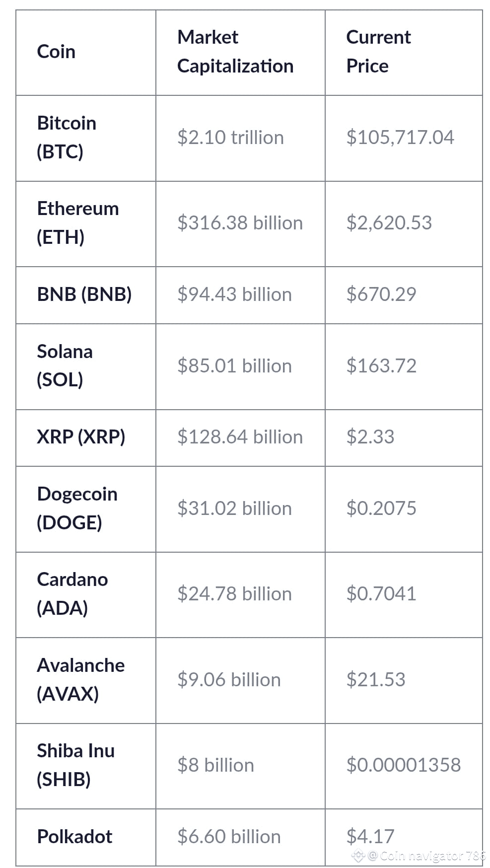Select the Dogecoin (DOGE) cell

tap(86, 509)
